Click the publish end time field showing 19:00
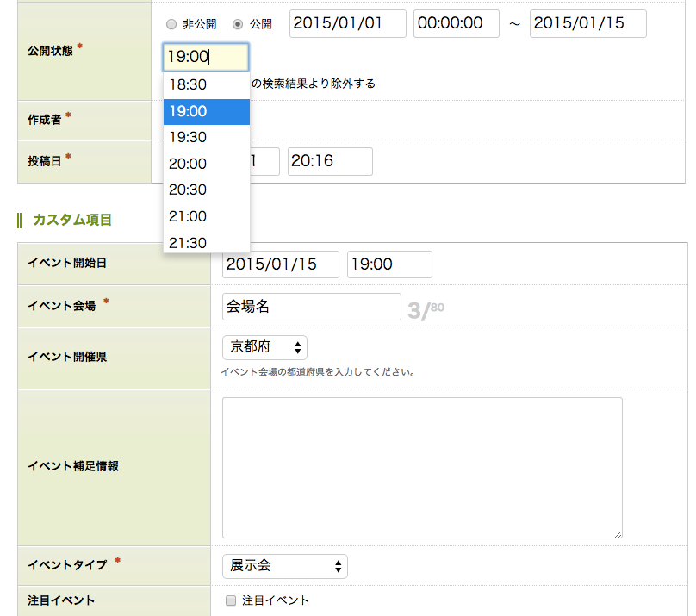 [x=206, y=58]
